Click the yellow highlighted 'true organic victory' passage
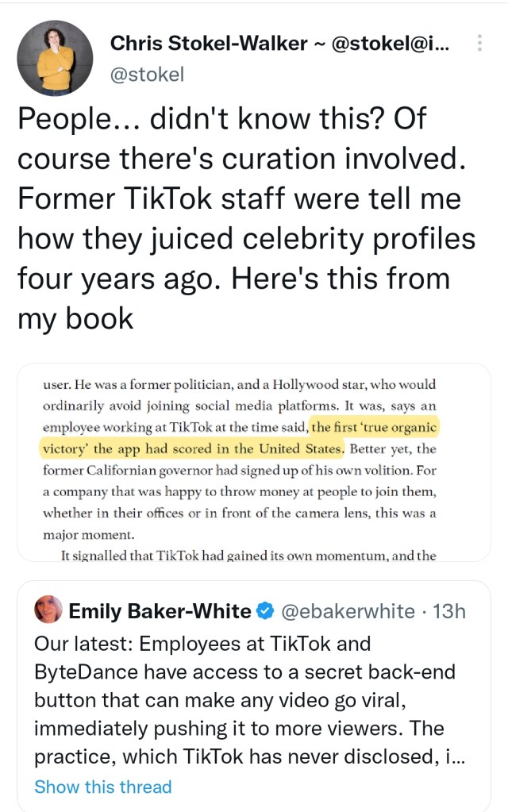The image size is (508, 812). 238,438
